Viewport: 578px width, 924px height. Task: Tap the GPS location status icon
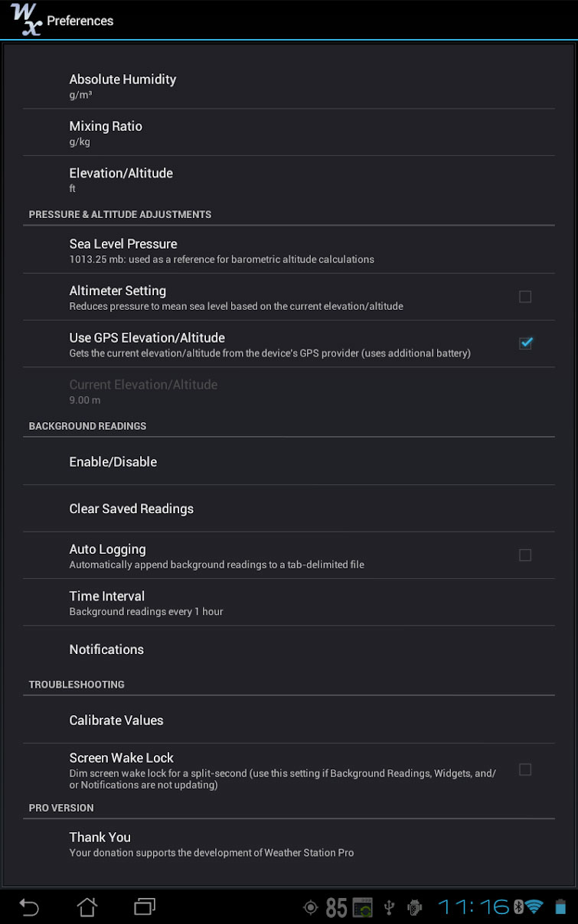coord(310,908)
